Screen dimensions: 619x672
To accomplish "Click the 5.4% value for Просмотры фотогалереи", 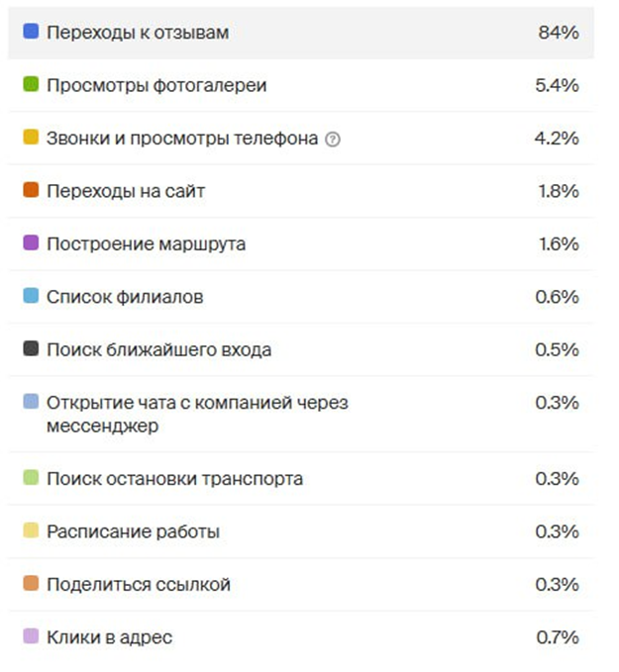I will [556, 86].
